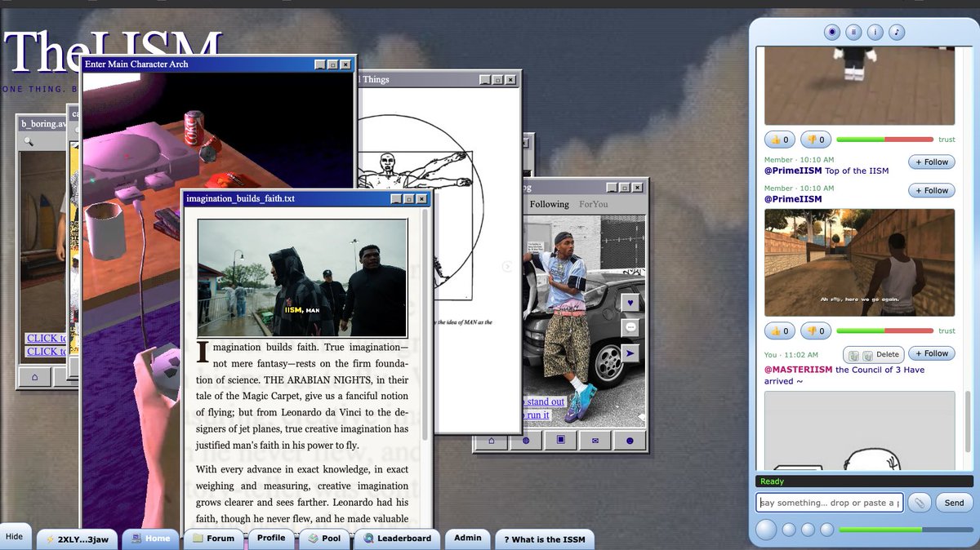Open the @PrimeIISM 'Top of the IISM' username

click(x=793, y=171)
